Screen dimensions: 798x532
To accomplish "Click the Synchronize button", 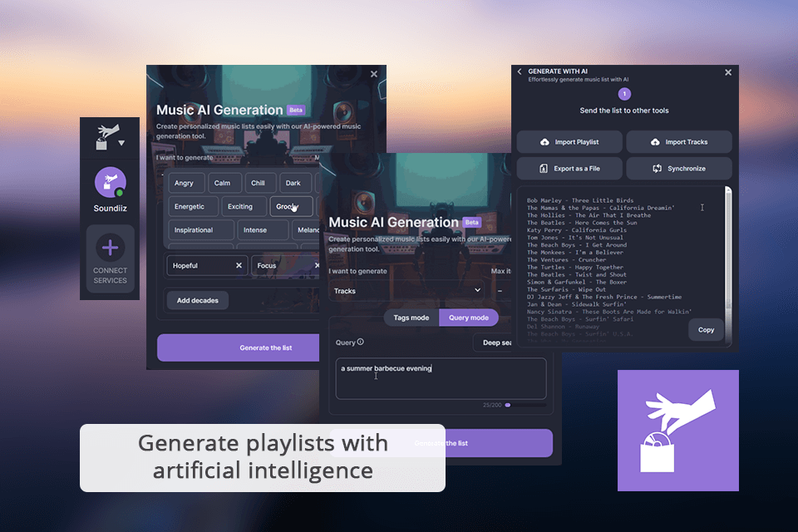I will [679, 169].
